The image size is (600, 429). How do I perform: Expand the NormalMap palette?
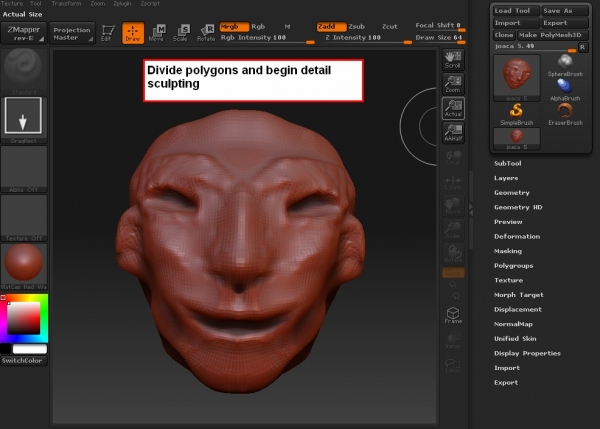click(x=513, y=324)
